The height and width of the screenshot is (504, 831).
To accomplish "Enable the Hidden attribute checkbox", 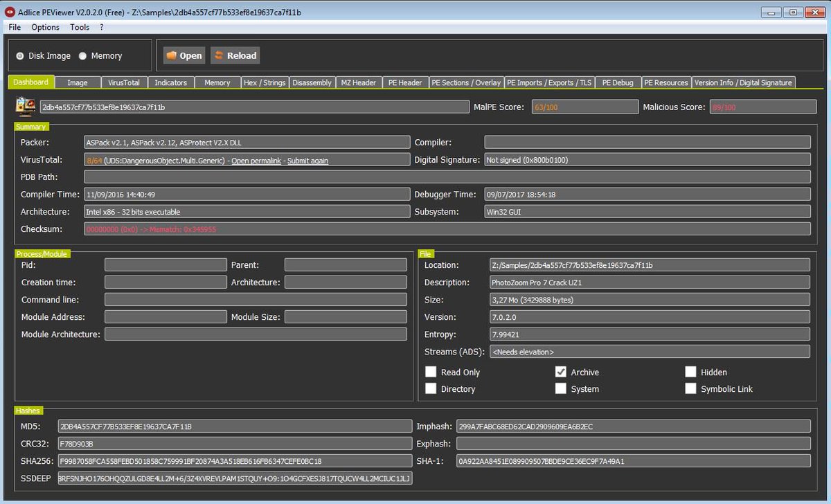I will (690, 372).
